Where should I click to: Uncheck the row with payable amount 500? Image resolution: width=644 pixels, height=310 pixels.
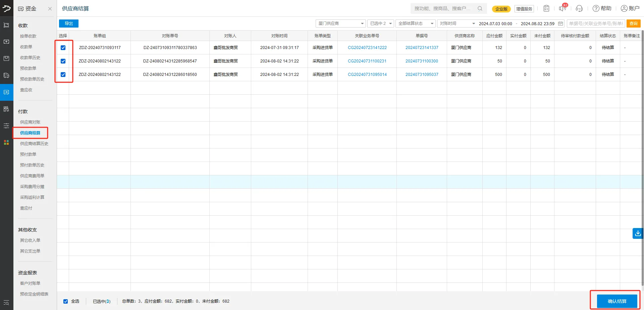point(63,75)
